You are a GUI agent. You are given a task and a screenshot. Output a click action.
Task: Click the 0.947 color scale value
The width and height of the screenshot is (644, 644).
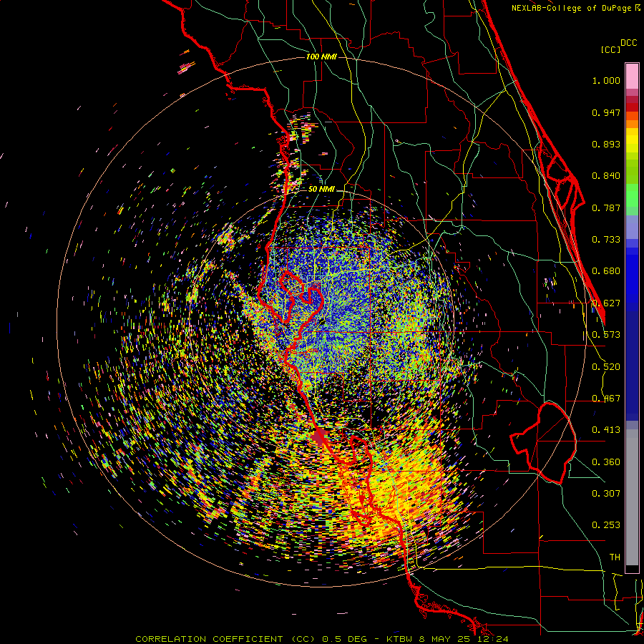point(606,112)
